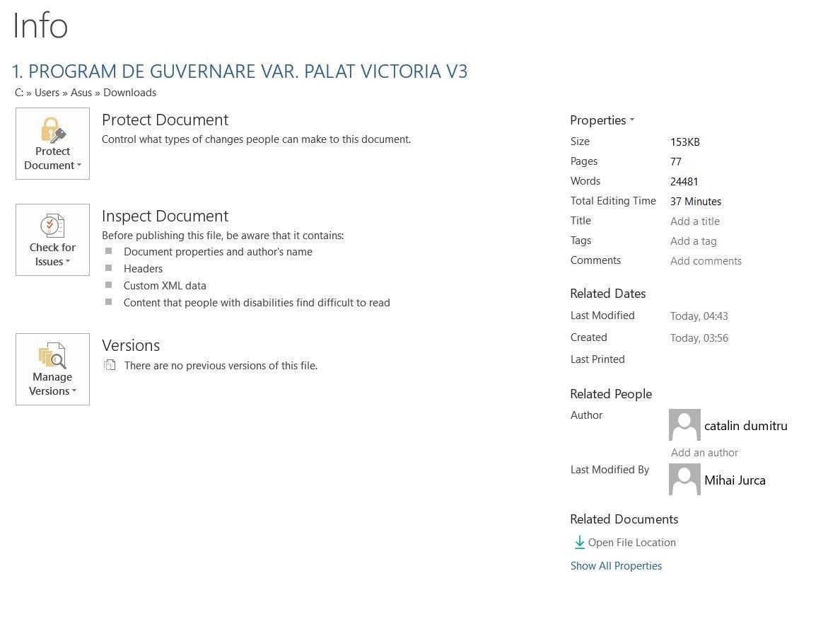Click the Add an author field

(x=704, y=453)
